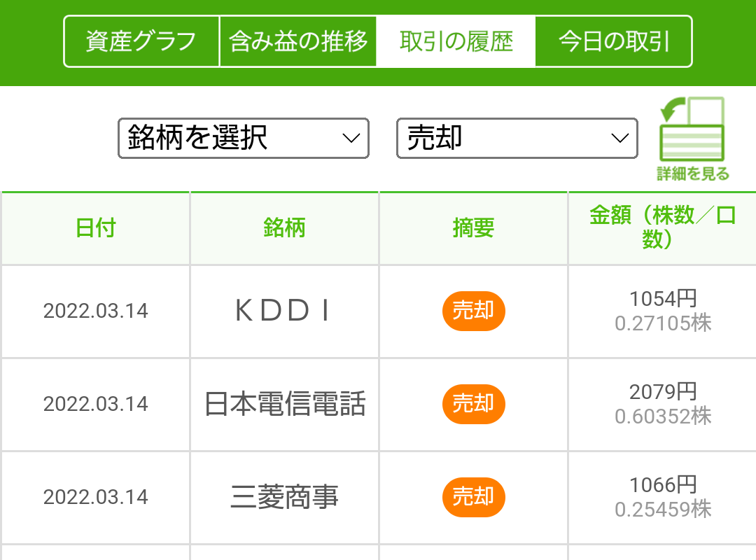756x560 pixels.
Task: Click the date in the KDDI row
Action: tap(95, 311)
